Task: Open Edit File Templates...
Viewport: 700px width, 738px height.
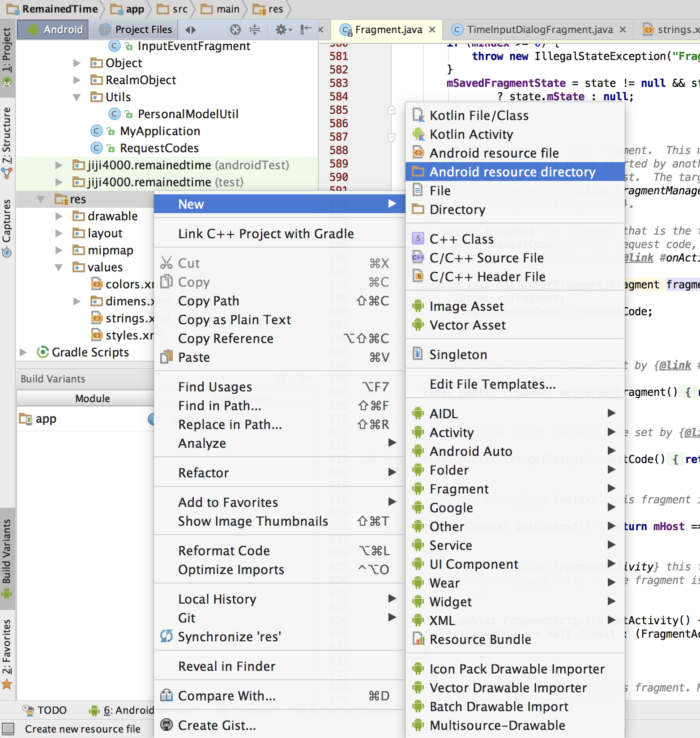Action: pyautogui.click(x=515, y=384)
